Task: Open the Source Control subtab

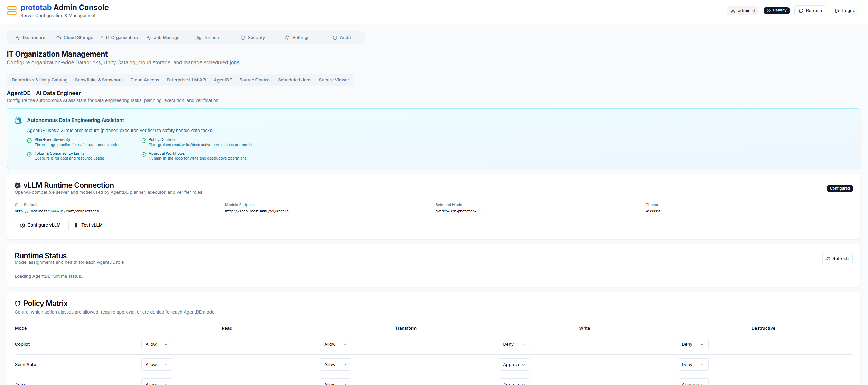Action: pyautogui.click(x=255, y=80)
